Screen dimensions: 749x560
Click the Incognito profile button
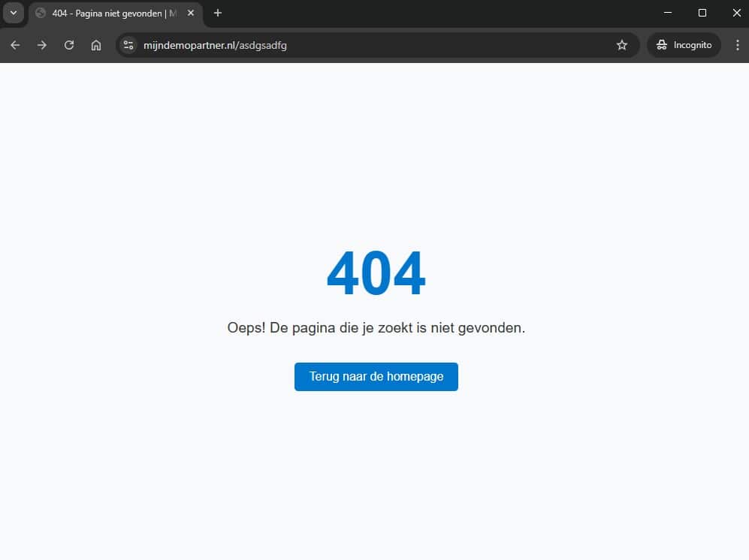click(684, 45)
